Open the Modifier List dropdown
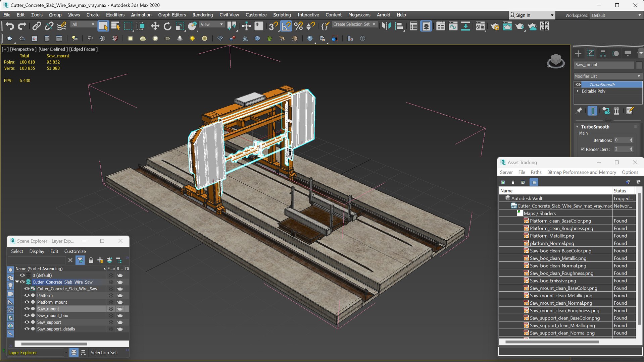 (608, 76)
